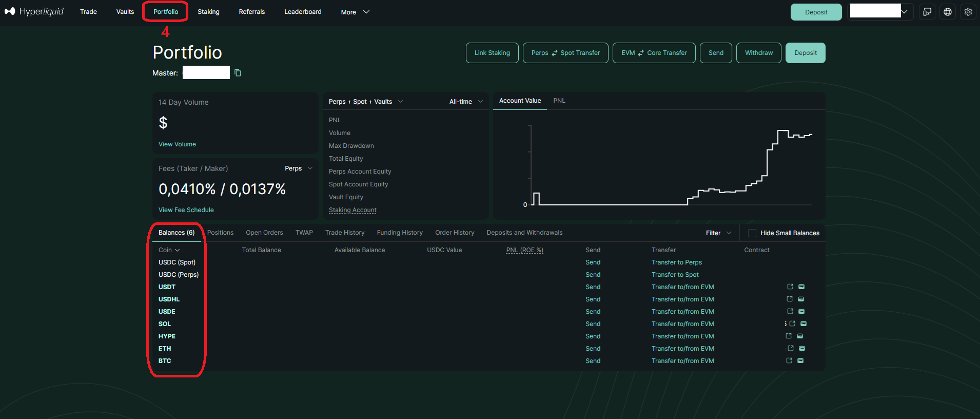Switch to Account Value chart tab

[x=520, y=101]
